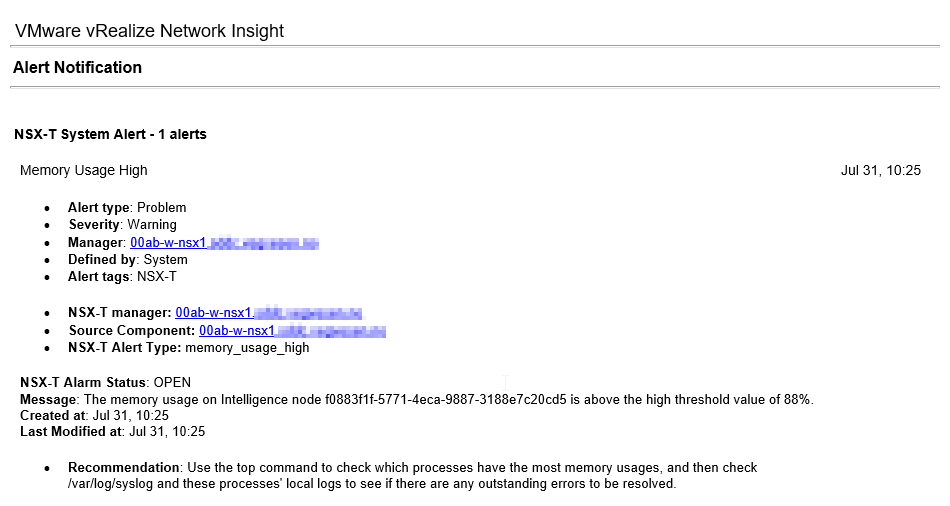Click the Memory Usage High alert name

click(x=84, y=171)
